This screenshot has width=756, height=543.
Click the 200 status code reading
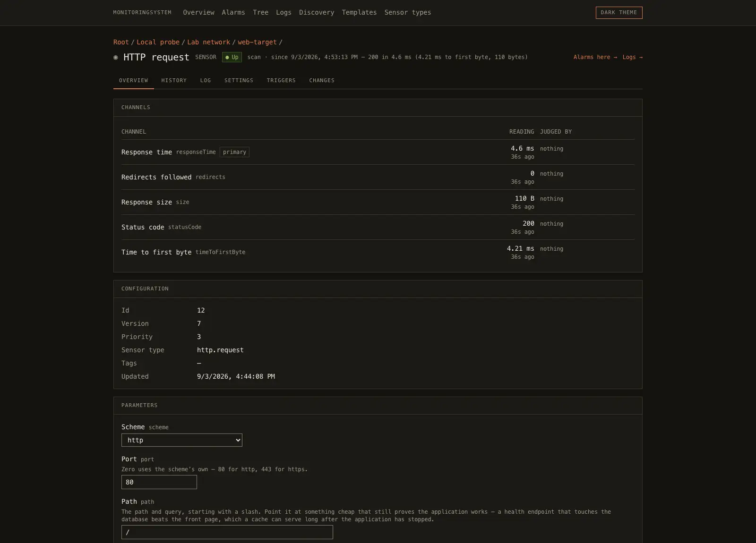point(528,223)
